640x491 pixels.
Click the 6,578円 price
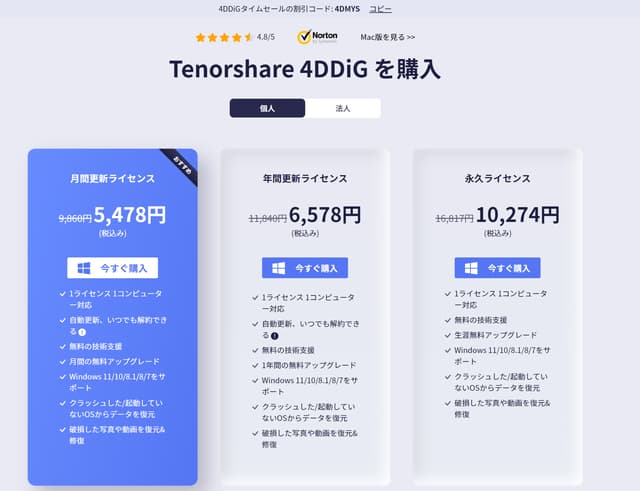(x=325, y=215)
